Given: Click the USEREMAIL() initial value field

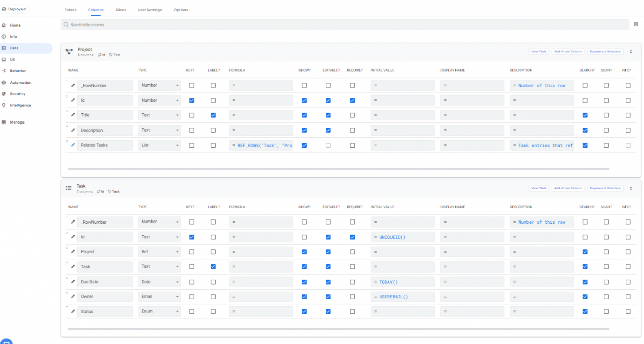Looking at the screenshot, I should tap(403, 297).
